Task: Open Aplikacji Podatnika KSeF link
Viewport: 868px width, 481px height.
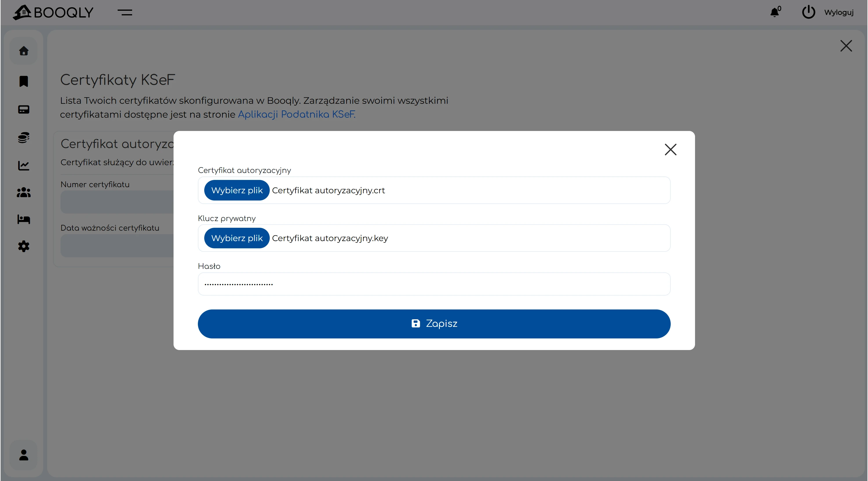Action: coord(296,115)
